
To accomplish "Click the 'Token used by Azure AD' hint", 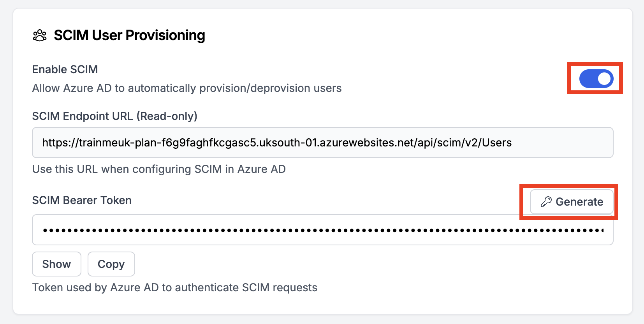I will click(x=174, y=287).
